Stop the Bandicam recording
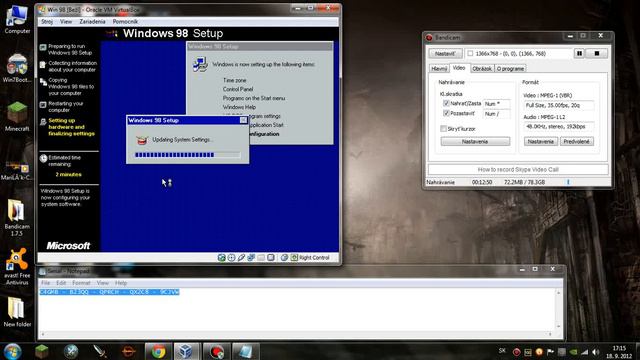Viewport: 640px width, 360px height. (597, 53)
